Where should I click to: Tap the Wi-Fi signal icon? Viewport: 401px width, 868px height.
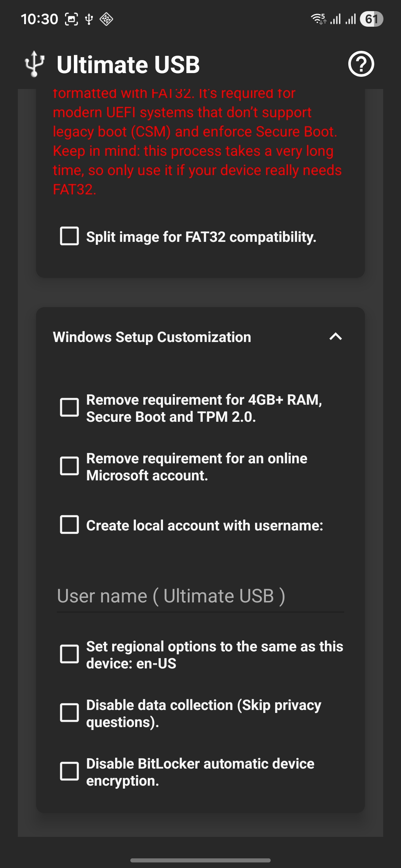(319, 19)
